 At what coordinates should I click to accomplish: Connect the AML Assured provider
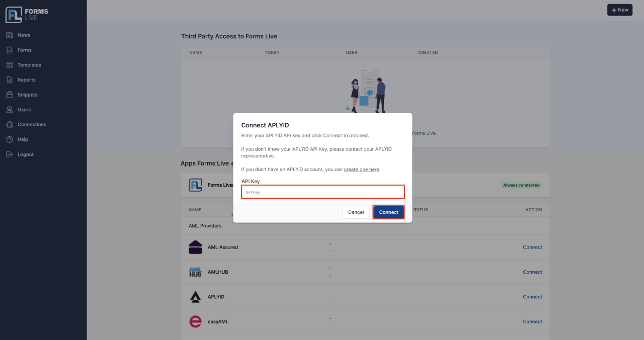pyautogui.click(x=532, y=247)
